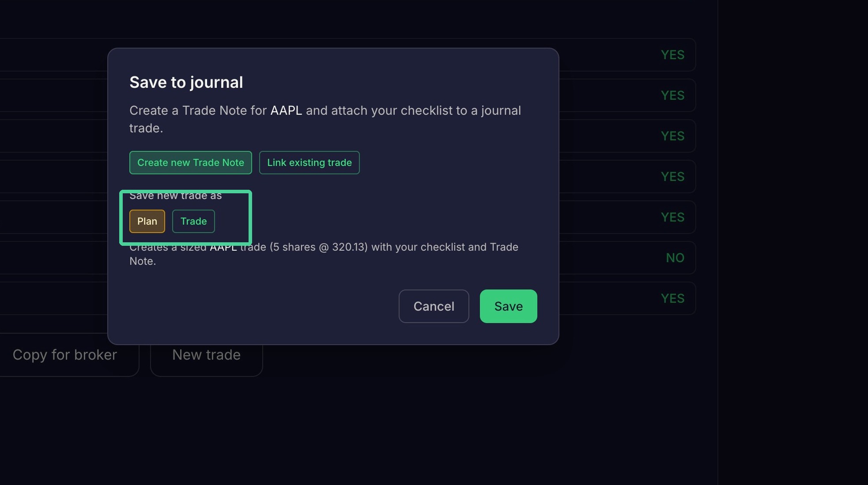Click the green Save button
The height and width of the screenshot is (485, 868).
508,306
